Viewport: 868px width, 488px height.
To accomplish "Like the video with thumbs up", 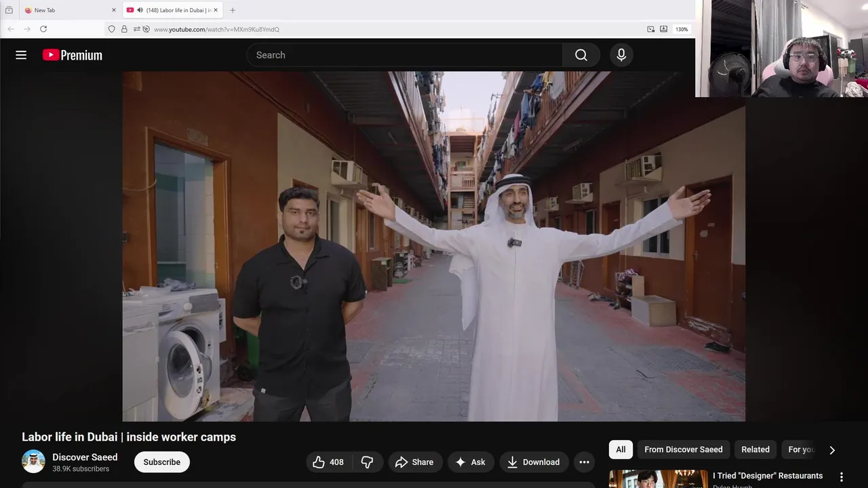I will point(328,462).
